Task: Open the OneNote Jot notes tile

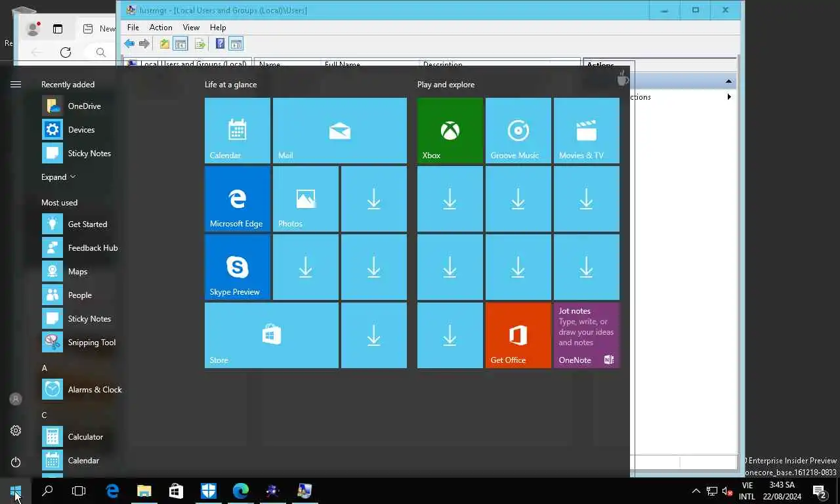Action: [x=587, y=335]
